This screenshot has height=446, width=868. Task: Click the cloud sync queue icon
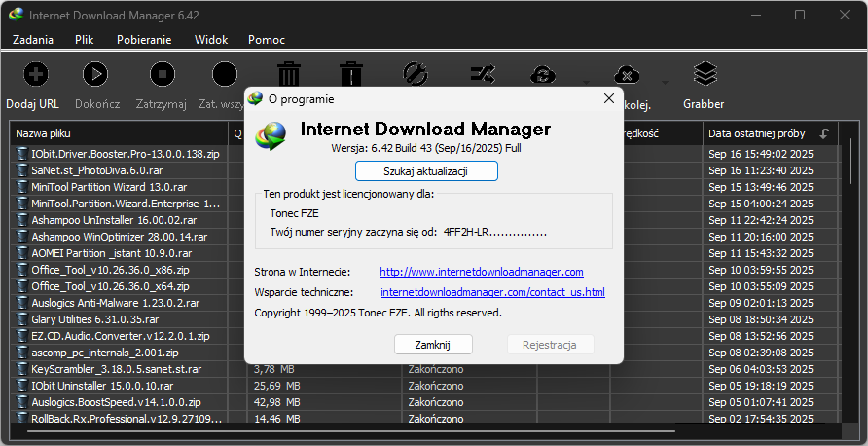[543, 75]
